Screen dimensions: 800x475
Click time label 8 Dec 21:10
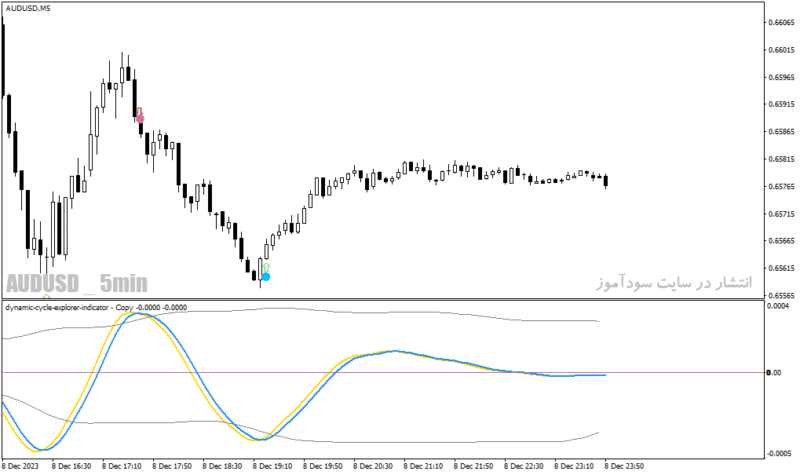tap(423, 466)
